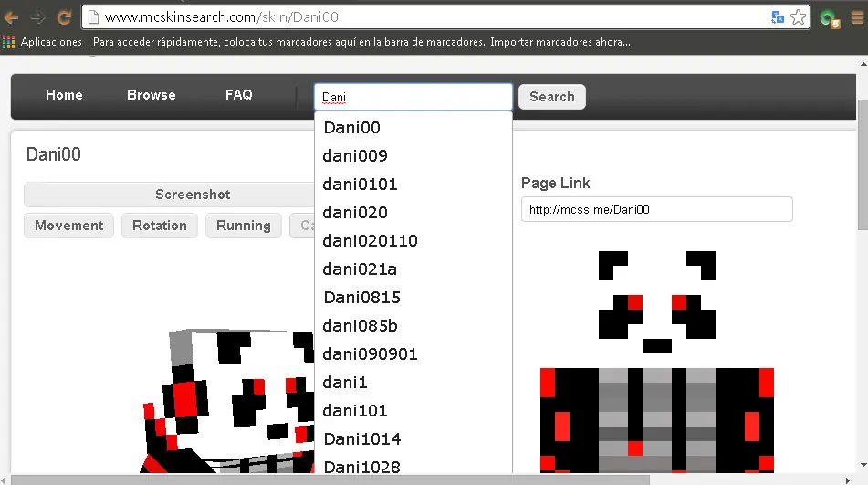Select dani009 from the suggestions
Image resolution: width=868 pixels, height=485 pixels.
413,156
